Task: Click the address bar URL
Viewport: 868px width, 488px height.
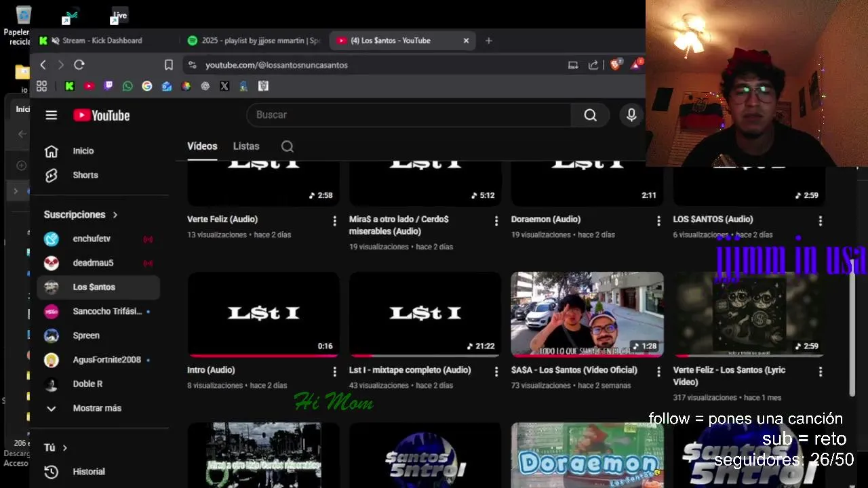Action: click(277, 65)
